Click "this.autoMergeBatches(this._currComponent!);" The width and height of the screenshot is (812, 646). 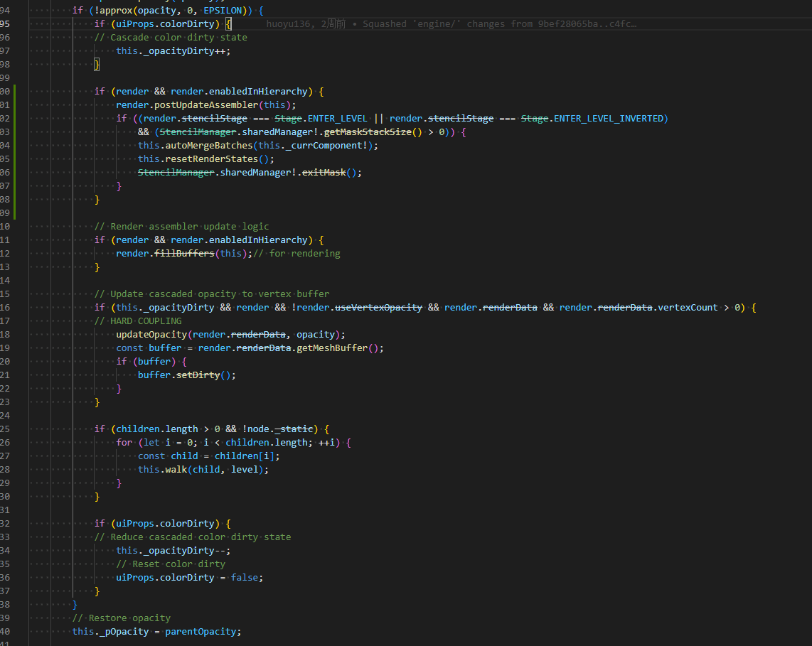[258, 146]
